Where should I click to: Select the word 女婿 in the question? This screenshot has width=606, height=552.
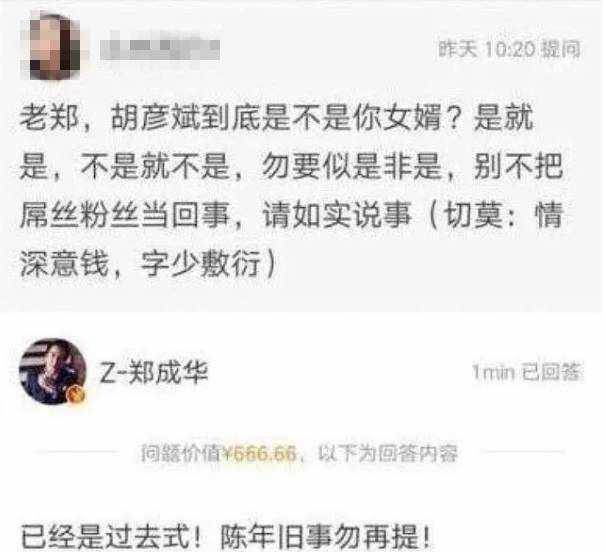(412, 117)
